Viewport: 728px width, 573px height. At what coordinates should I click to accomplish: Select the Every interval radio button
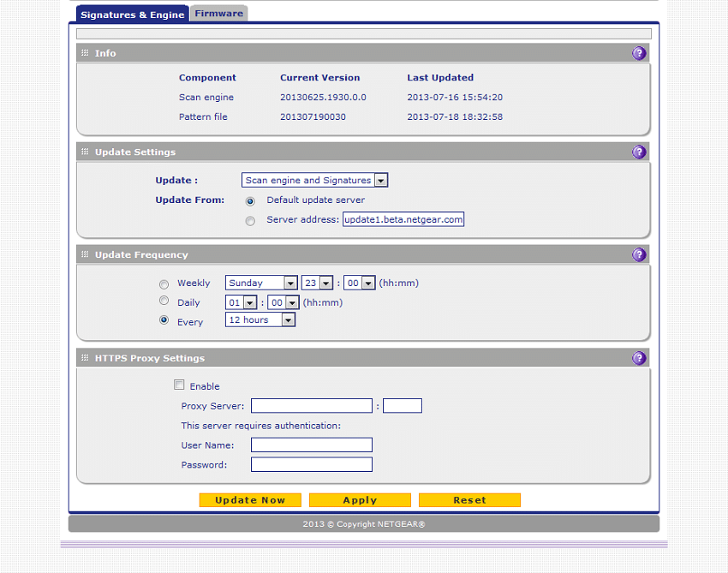coord(164,320)
